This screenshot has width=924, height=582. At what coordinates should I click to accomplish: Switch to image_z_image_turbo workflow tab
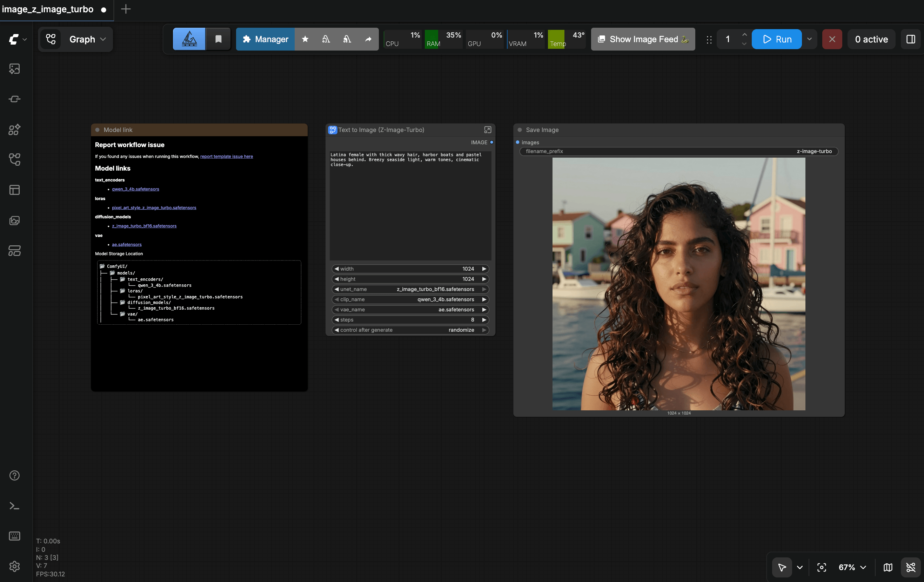(48, 9)
